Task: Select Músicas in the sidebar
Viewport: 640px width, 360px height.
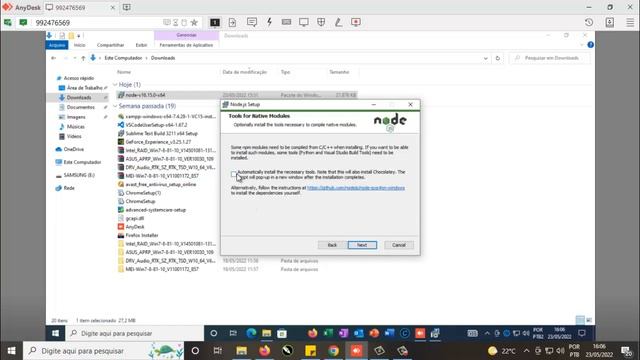Action: pos(76,127)
